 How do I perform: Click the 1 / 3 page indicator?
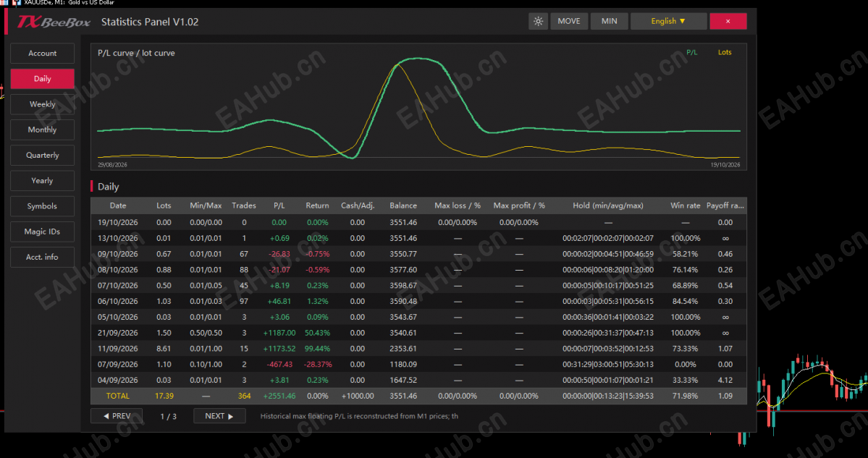pyautogui.click(x=168, y=416)
